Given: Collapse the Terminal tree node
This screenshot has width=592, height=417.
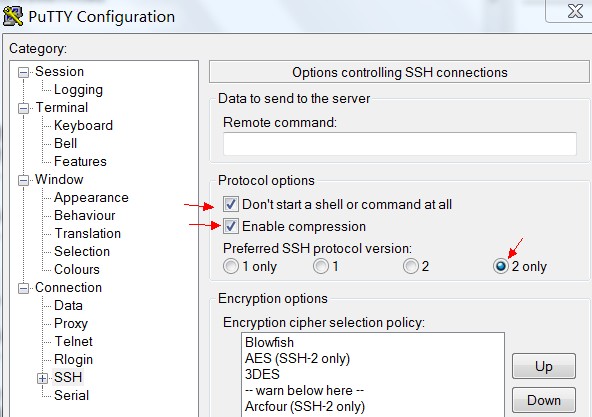Looking at the screenshot, I should click(x=23, y=108).
